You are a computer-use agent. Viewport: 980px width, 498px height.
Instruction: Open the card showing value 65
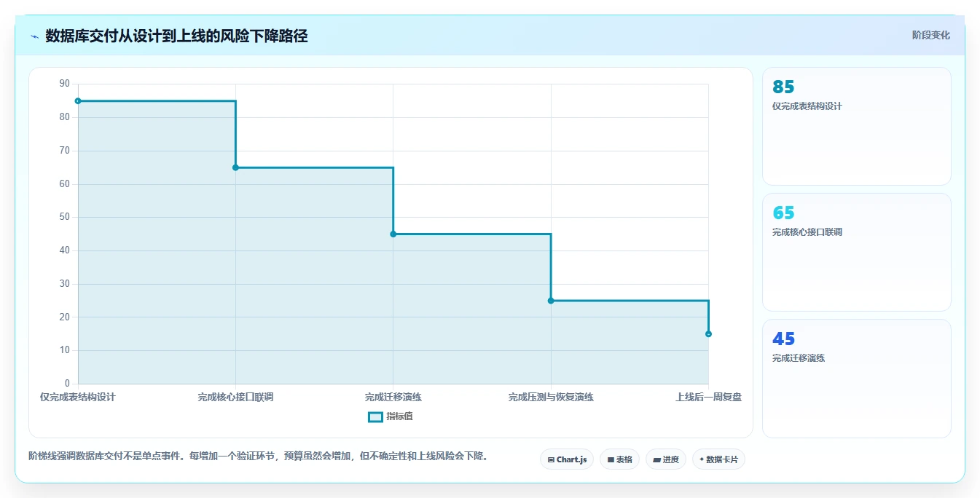tap(857, 253)
